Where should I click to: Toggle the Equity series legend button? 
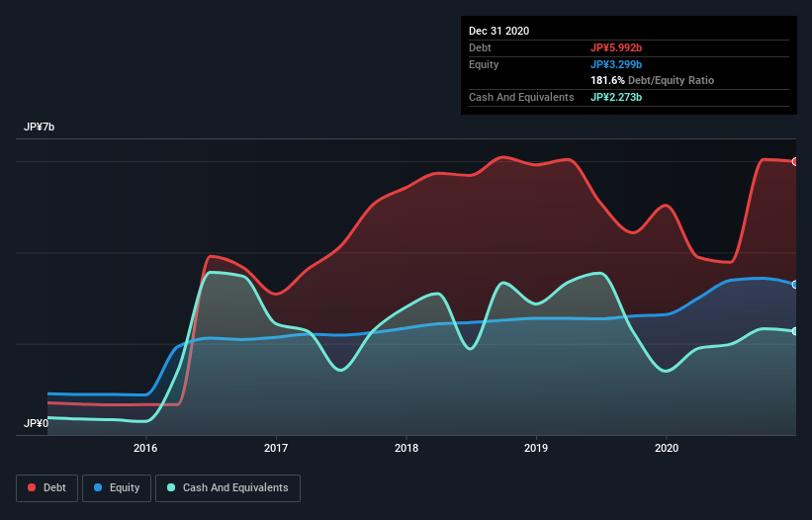(x=117, y=488)
